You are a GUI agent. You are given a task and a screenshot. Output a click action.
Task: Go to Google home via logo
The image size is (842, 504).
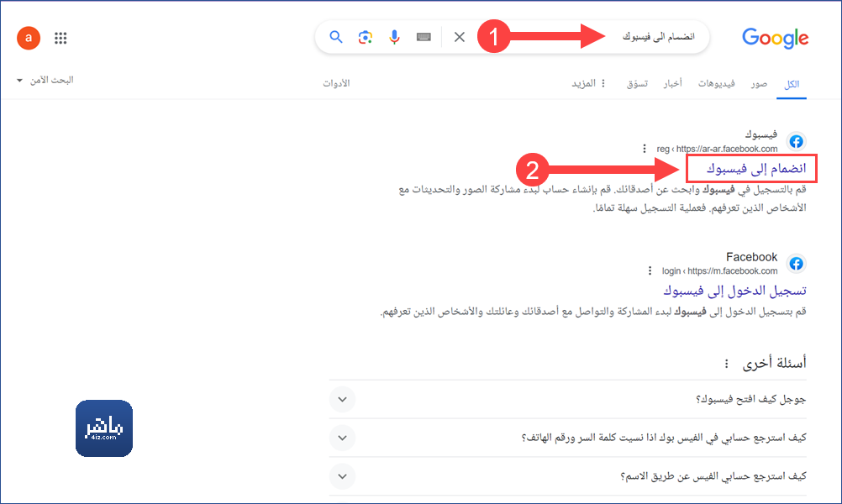point(775,38)
